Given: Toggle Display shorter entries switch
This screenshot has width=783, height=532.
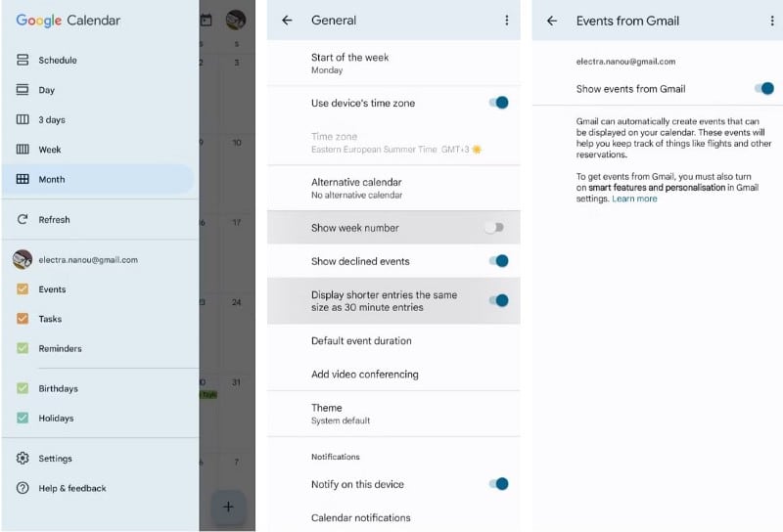Looking at the screenshot, I should coord(498,300).
